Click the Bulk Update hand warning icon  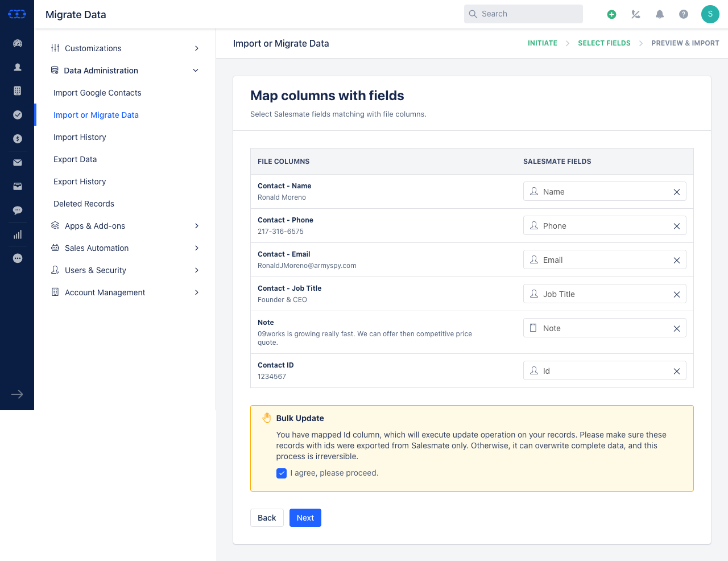coord(267,418)
